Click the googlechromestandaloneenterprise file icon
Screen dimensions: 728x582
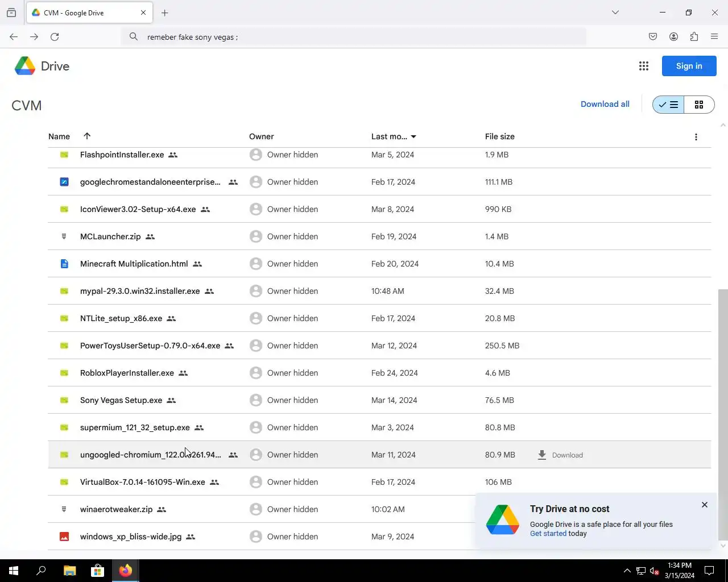tap(64, 182)
